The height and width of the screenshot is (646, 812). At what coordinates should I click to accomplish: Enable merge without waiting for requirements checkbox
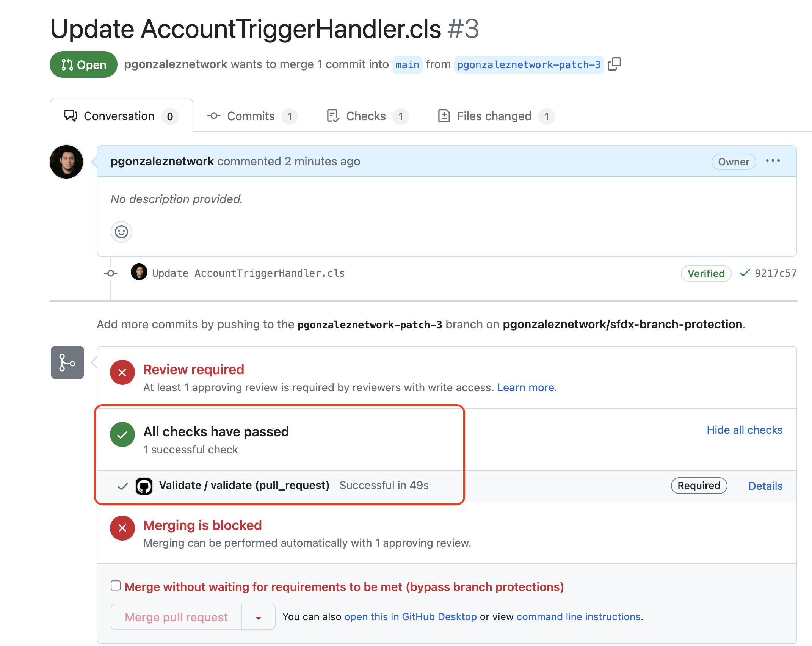tap(116, 586)
